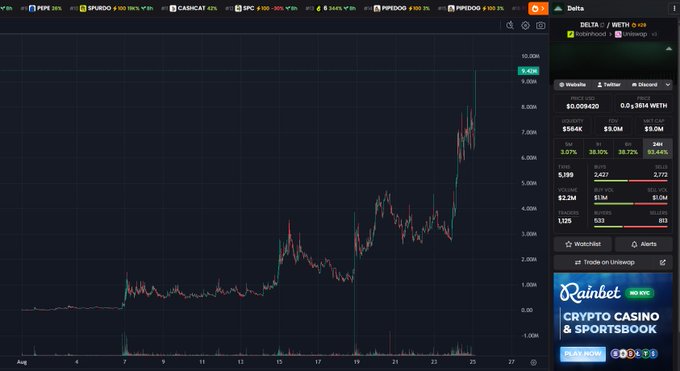Open SPURDO in the trending ticker
Image resolution: width=680 pixels, height=371 pixels.
111,8
